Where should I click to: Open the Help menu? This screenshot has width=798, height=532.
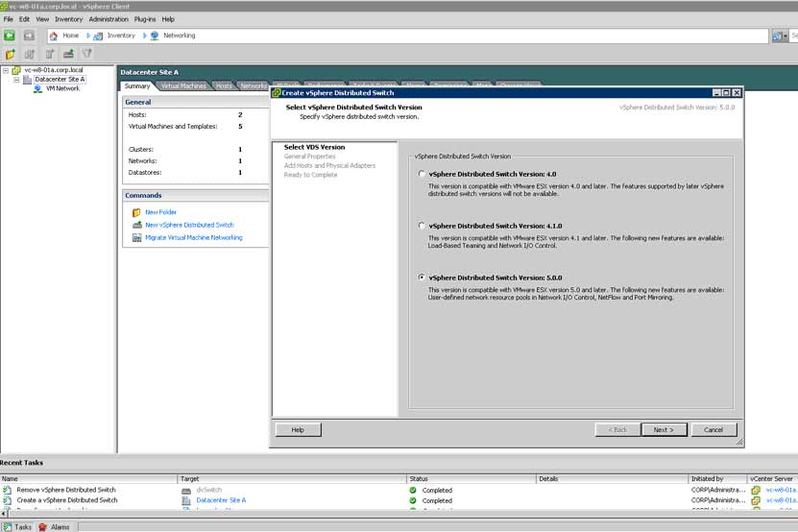click(x=168, y=19)
